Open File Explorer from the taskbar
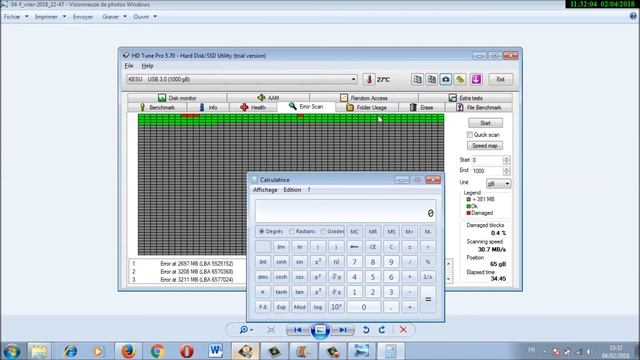This screenshot has width=640, height=360. click(39, 351)
